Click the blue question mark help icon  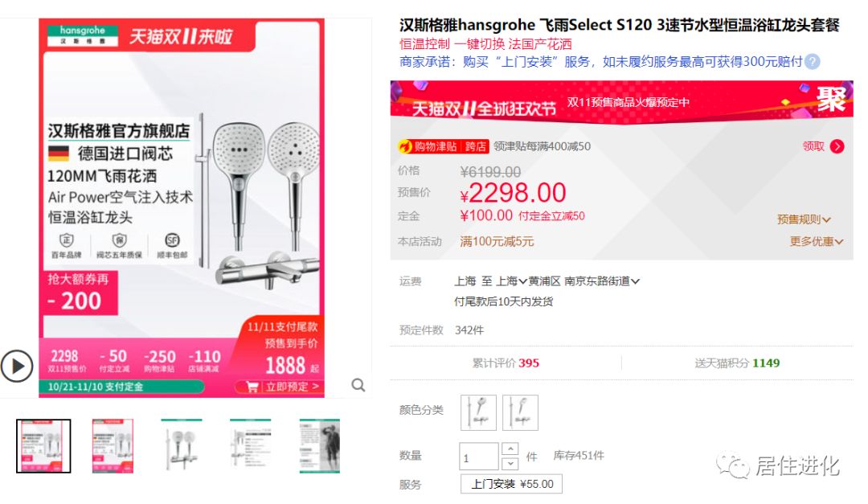tap(812, 61)
